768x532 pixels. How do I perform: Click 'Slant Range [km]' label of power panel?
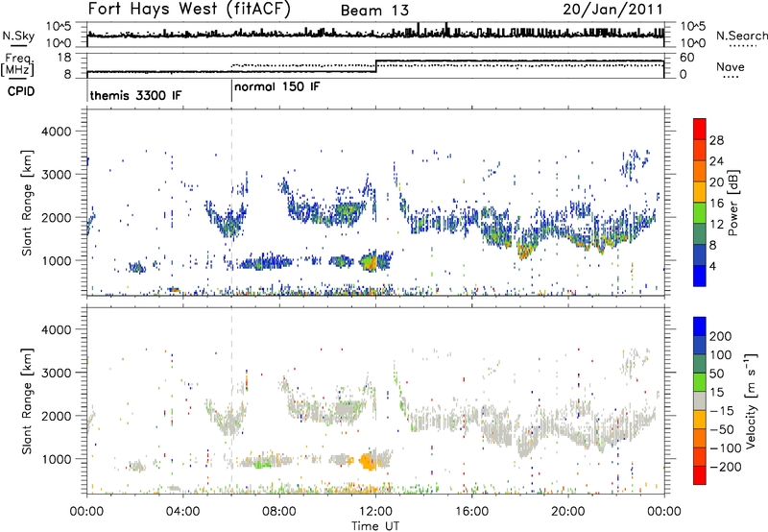(27, 203)
